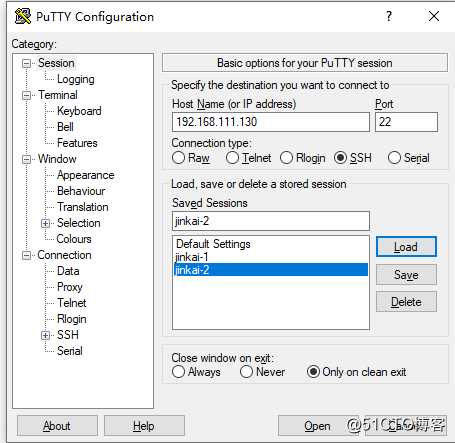Click Open to start the session
Viewport: 455px width, 443px height.
coord(317,426)
